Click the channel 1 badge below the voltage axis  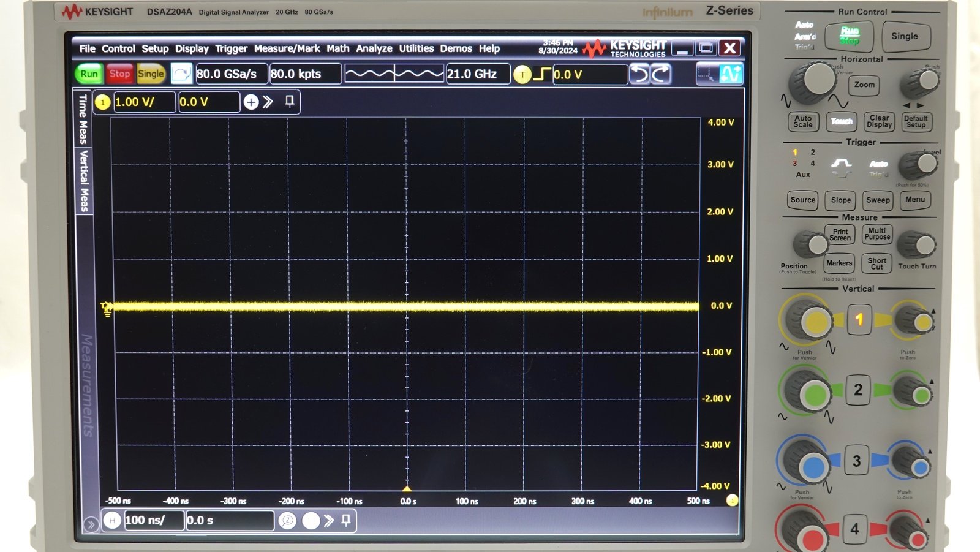coord(732,501)
